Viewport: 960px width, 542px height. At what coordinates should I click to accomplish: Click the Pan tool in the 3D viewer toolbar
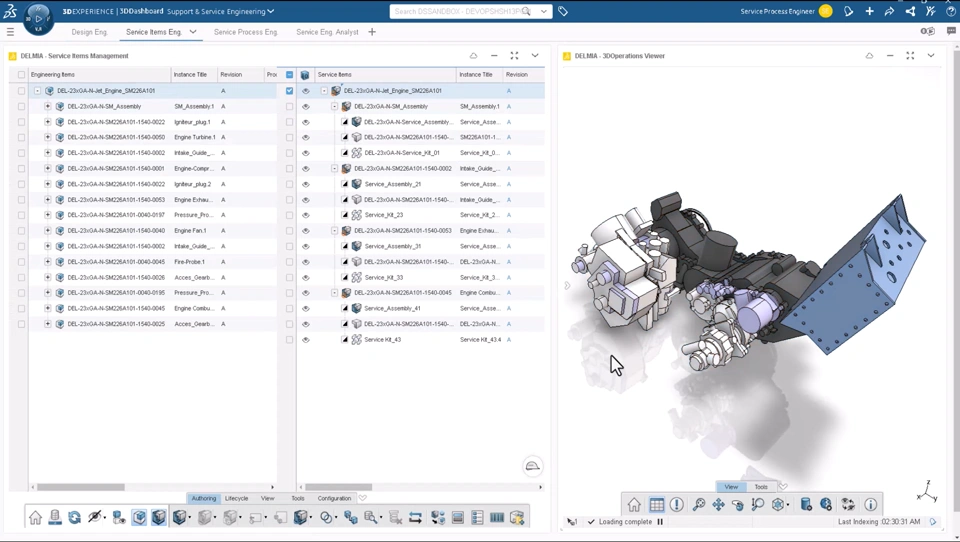tap(718, 505)
